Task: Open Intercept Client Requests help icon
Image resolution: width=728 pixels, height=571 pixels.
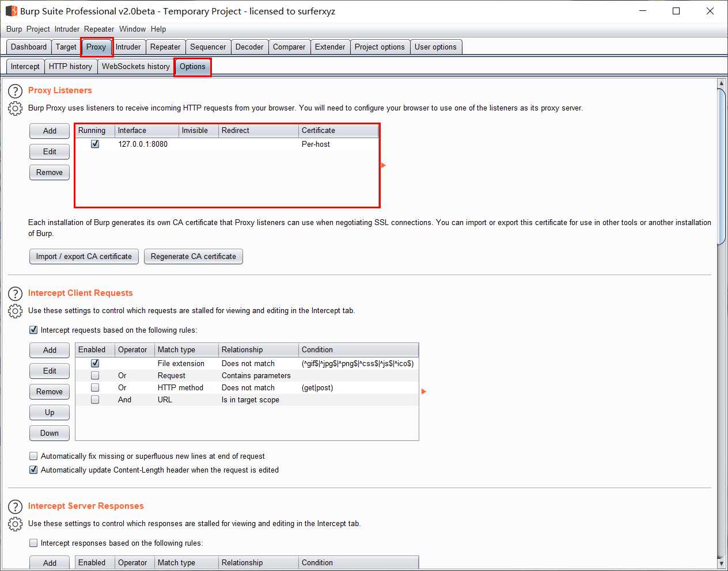Action: [x=15, y=294]
